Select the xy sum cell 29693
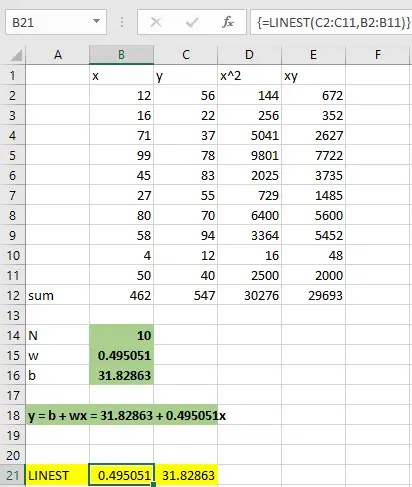This screenshot has width=412, height=487. (x=313, y=295)
